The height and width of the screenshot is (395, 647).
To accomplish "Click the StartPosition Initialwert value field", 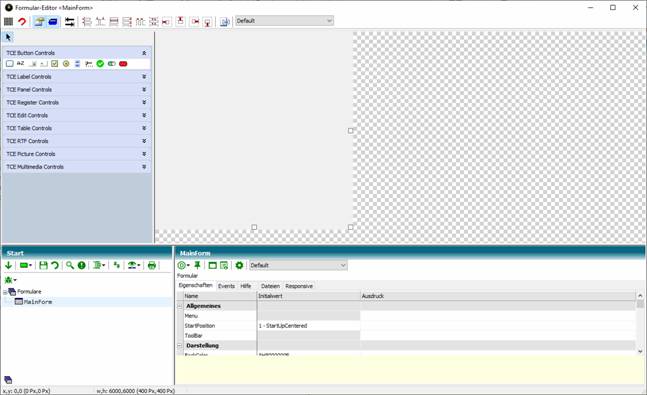I will click(x=308, y=326).
